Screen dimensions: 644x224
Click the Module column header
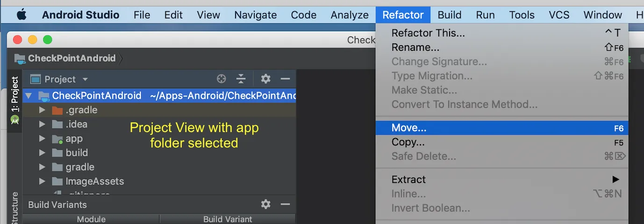91,219
